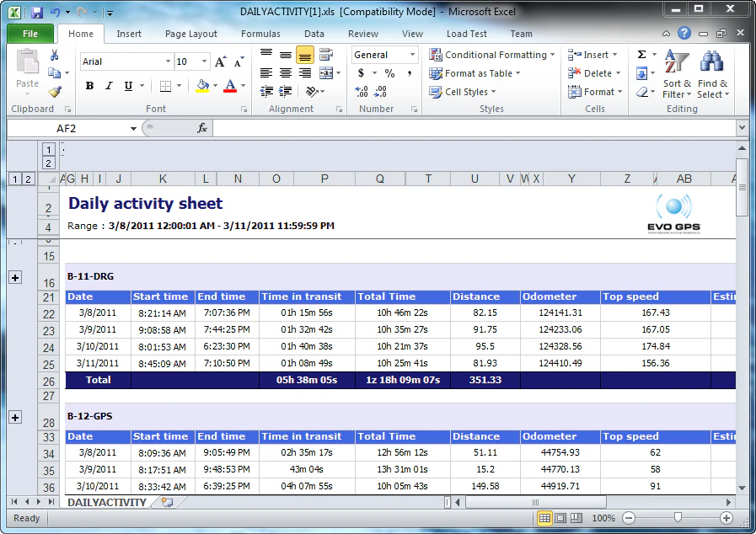Viewport: 756px width, 534px height.
Task: Open the Arial font name dropdown
Action: 167,61
